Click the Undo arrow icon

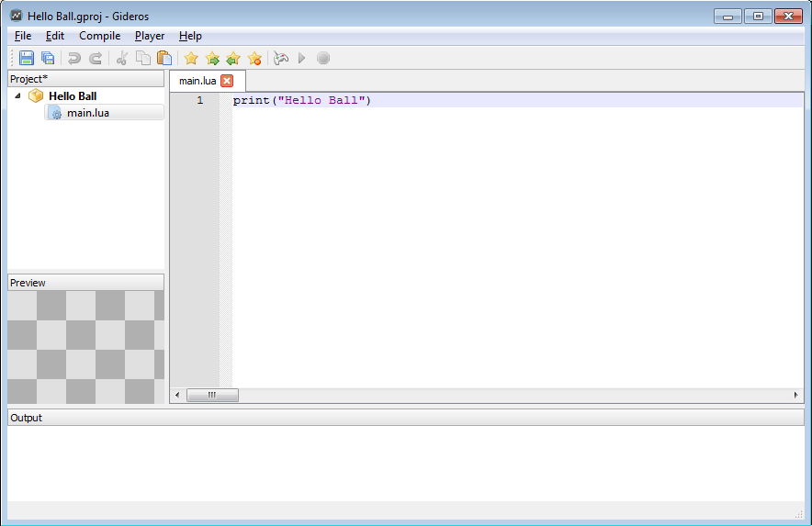[x=74, y=58]
